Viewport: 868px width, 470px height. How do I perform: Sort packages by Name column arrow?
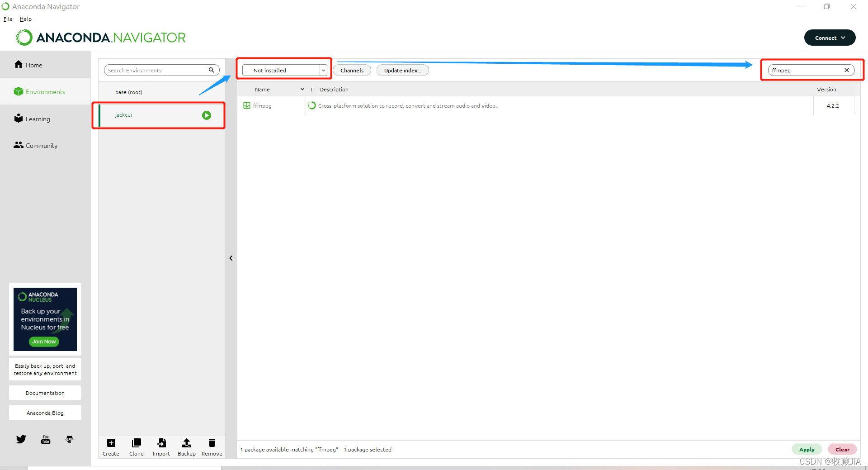click(x=302, y=89)
